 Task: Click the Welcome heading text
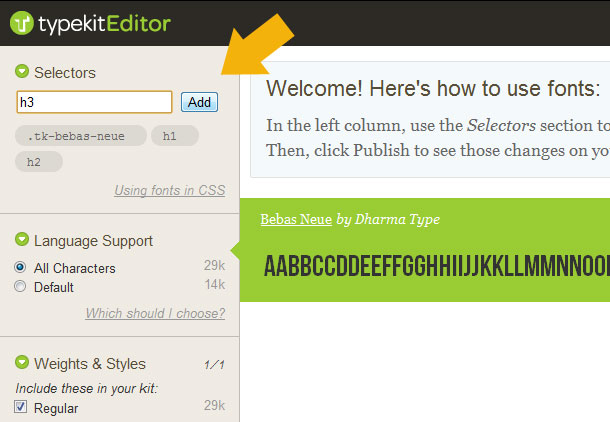[x=433, y=88]
